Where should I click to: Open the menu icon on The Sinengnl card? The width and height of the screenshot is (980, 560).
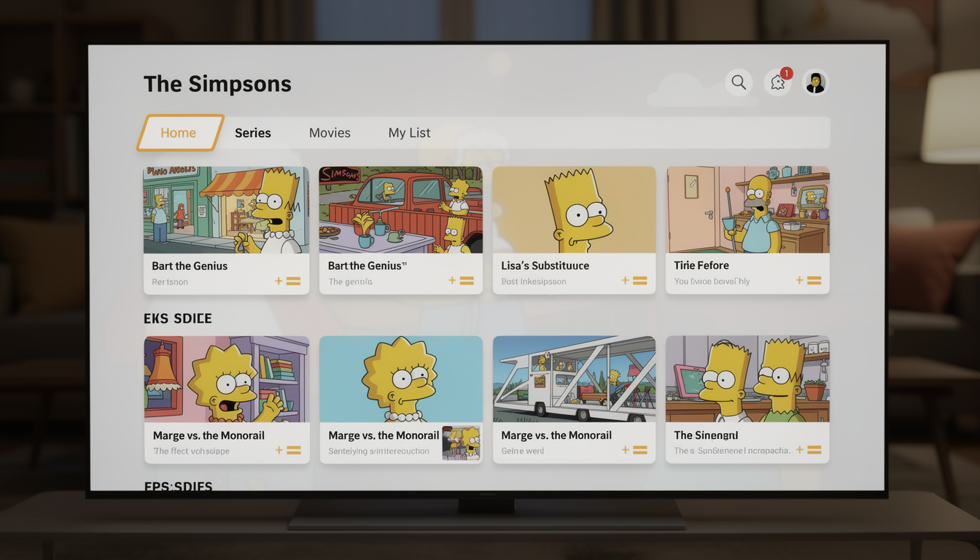[815, 450]
